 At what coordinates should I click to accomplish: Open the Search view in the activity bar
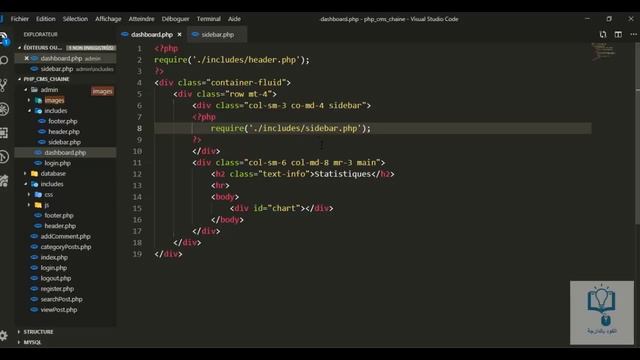pos(4,61)
